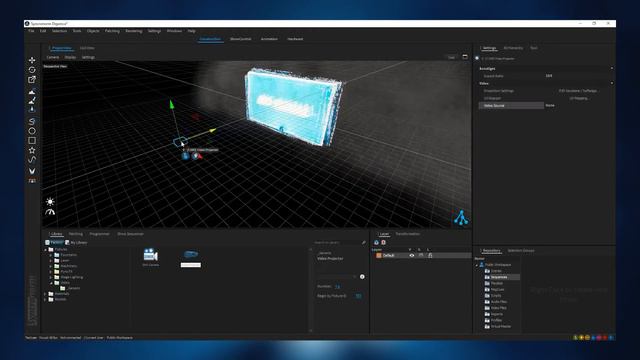The height and width of the screenshot is (360, 640).
Task: Select the paint brush tool in left toolbar
Action: (x=32, y=100)
